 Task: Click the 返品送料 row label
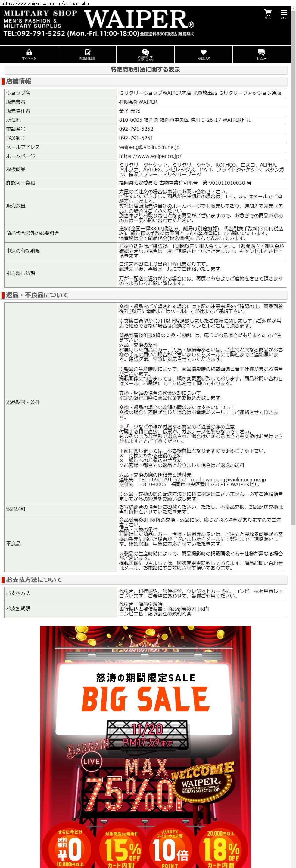pos(61,510)
